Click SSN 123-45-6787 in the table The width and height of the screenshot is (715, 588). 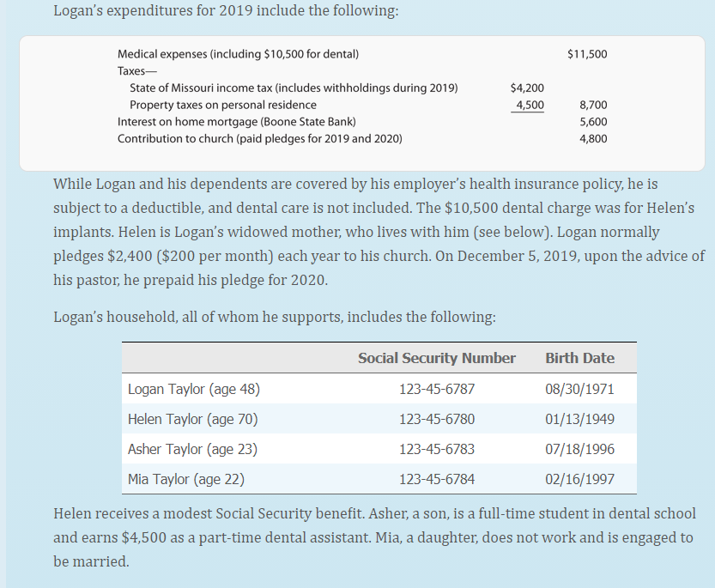click(x=437, y=389)
